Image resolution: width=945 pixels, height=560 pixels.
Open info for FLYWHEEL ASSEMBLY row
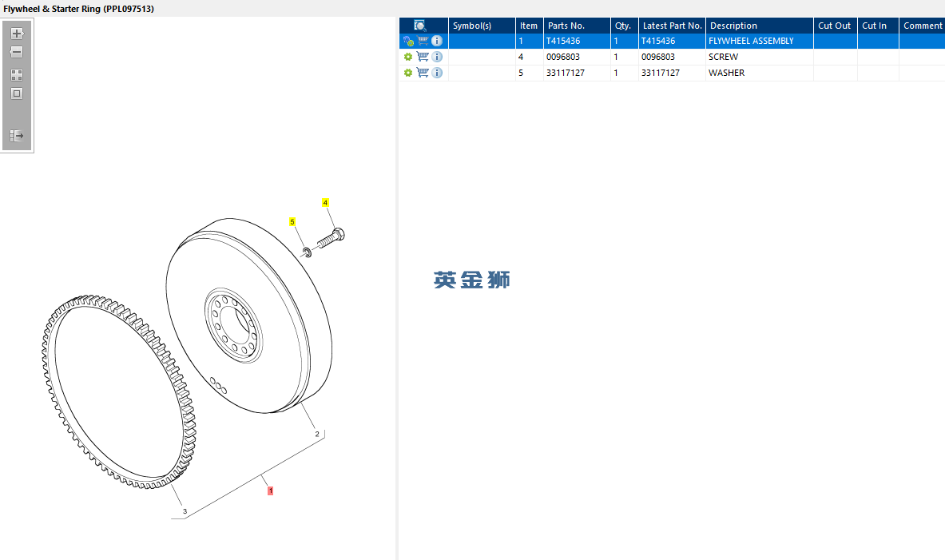coord(437,41)
